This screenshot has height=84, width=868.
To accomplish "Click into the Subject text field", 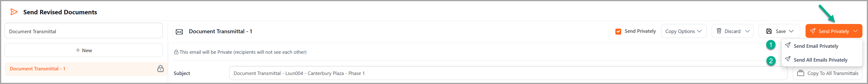I will pos(508,73).
